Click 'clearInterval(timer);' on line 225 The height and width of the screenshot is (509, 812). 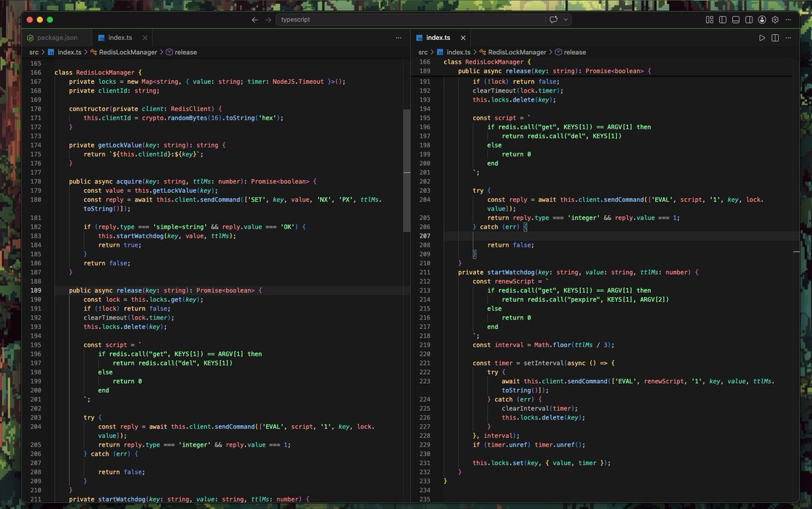[x=540, y=408]
